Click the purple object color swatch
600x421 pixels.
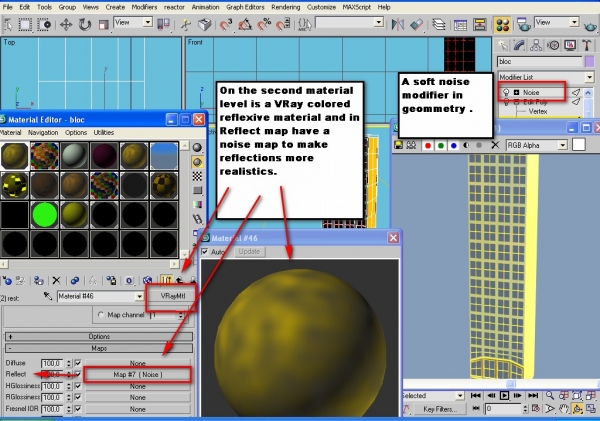(590, 62)
